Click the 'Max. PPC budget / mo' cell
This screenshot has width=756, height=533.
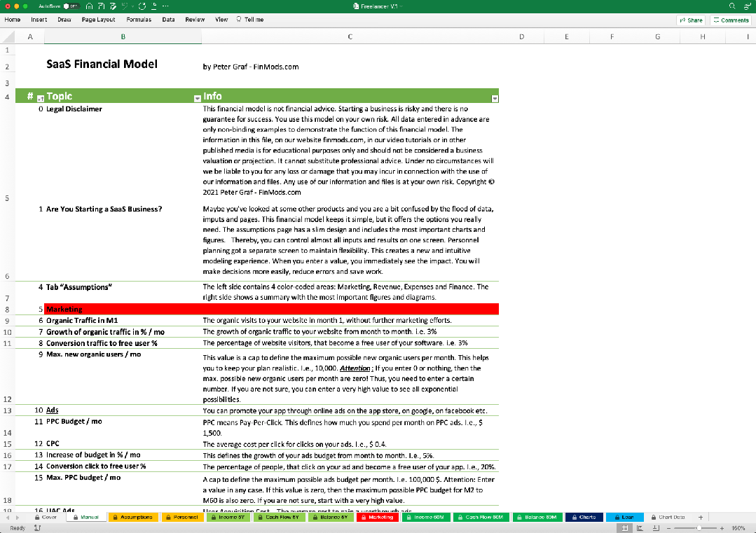click(x=83, y=478)
